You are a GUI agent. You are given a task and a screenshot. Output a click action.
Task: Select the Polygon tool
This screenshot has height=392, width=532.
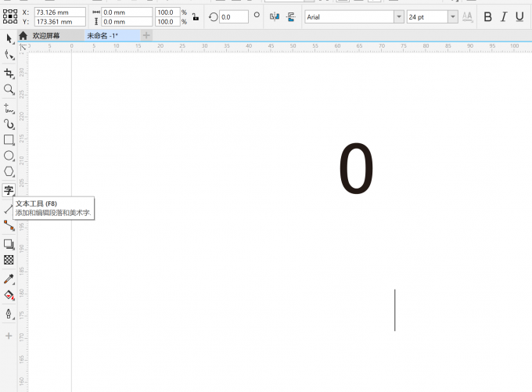pyautogui.click(x=9, y=171)
